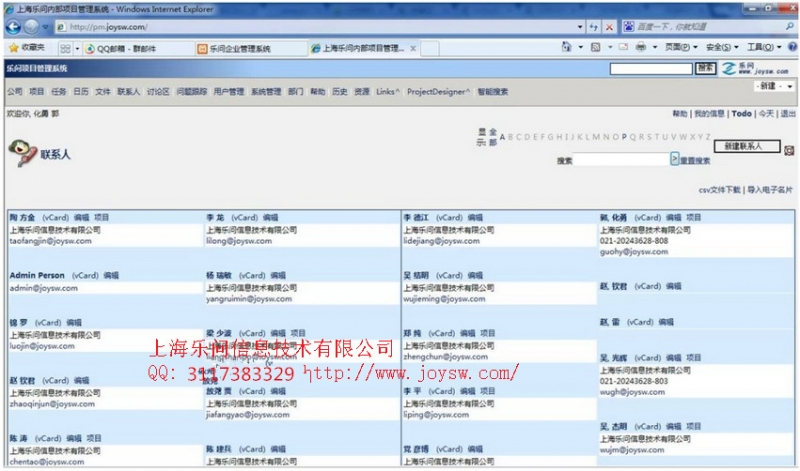Viewport: 800px width, 471px height.
Task: Open 系统管理 in navigation bar
Action: [266, 91]
